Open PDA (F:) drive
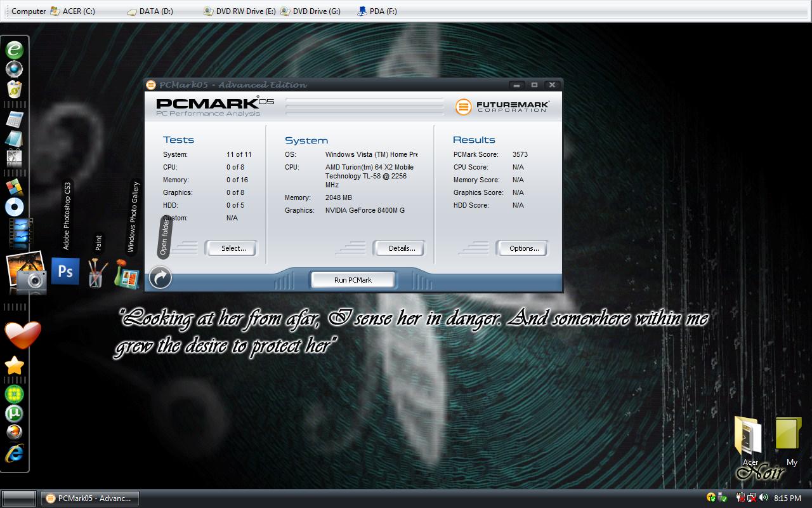The height and width of the screenshot is (508, 812). (377, 11)
